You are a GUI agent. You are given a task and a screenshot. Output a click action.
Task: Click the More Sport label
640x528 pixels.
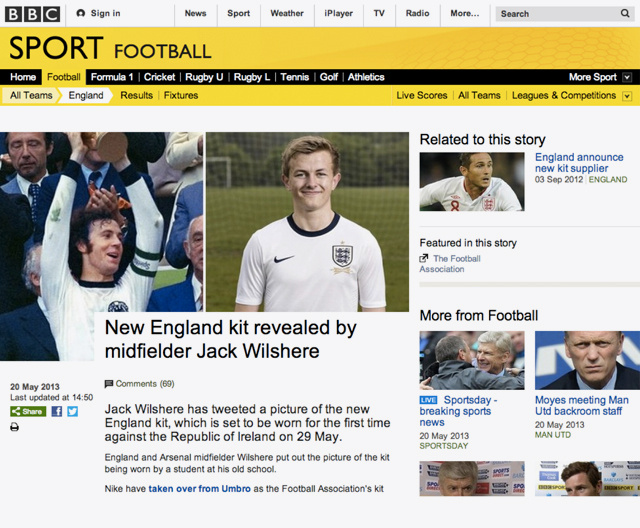(593, 77)
